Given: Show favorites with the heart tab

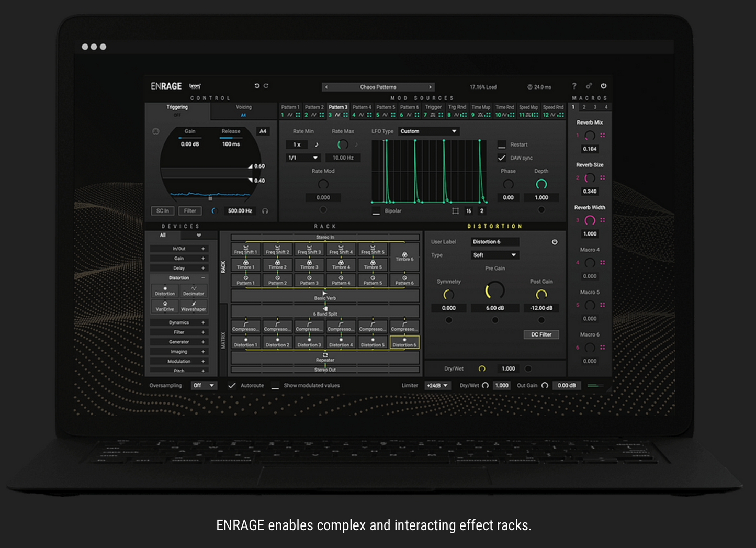Looking at the screenshot, I should pyautogui.click(x=199, y=236).
